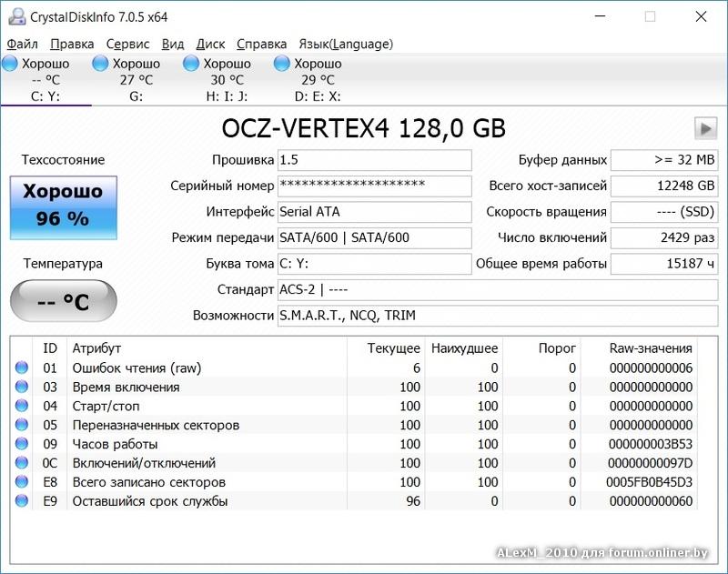Click the OCZ-VERTEX4 128,0 GB model title
This screenshot has height=574, width=728.
363,128
